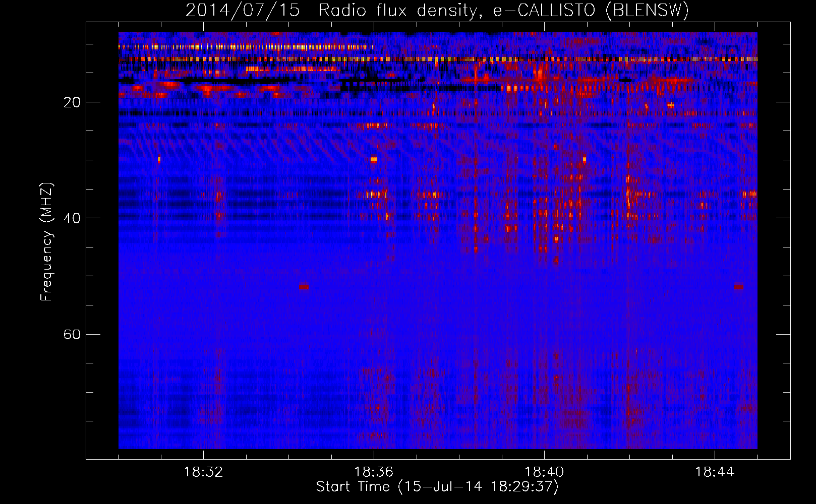Click the "Frequency (MHZ)" y-axis label
The width and height of the screenshot is (816, 504).
click(x=46, y=241)
